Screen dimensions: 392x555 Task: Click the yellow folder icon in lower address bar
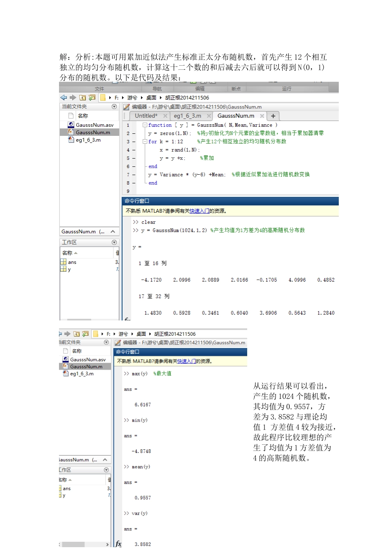(x=95, y=334)
